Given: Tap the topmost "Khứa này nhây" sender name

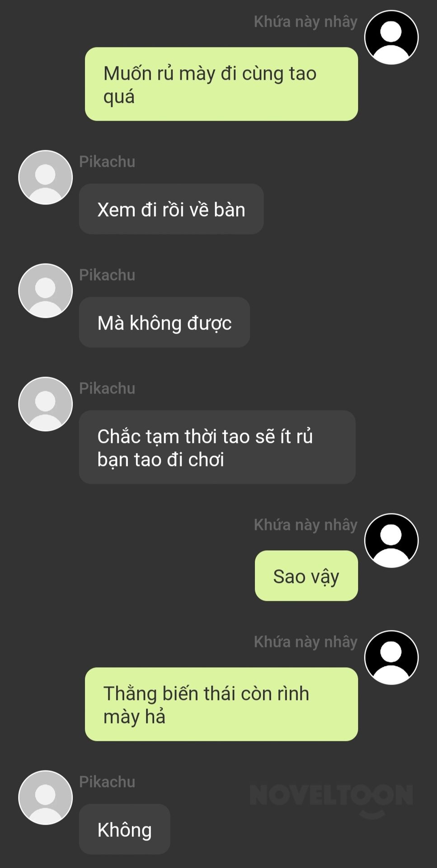Looking at the screenshot, I should coord(305,22).
